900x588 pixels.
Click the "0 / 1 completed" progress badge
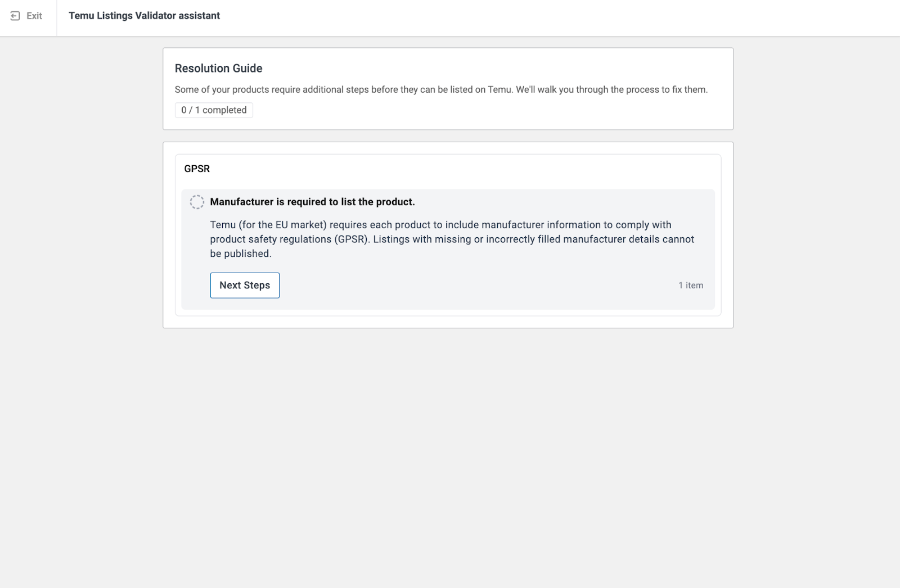214,110
